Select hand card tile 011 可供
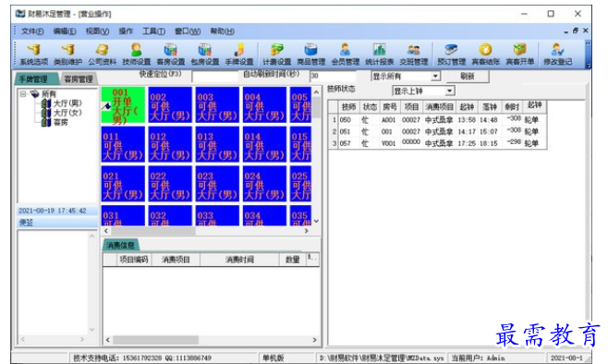Screen dimensions: 608x364 [123, 144]
